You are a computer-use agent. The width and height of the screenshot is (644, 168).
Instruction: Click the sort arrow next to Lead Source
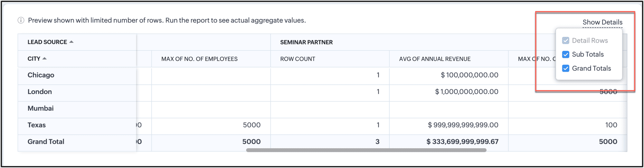coord(71,42)
